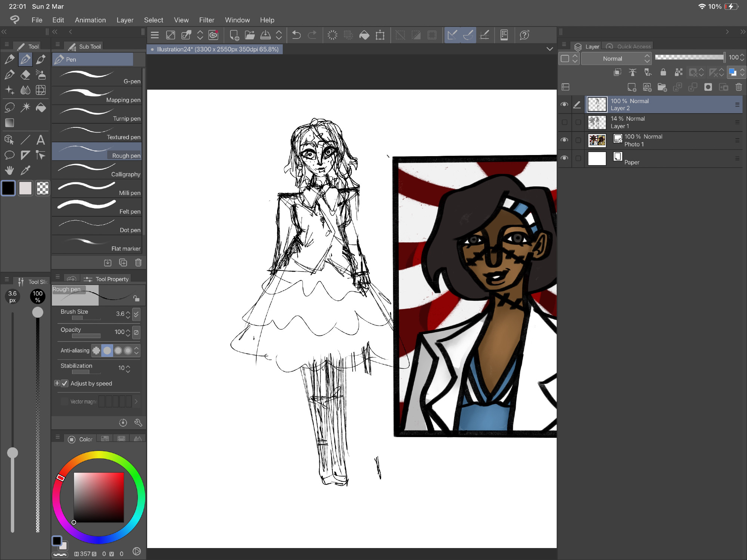747x560 pixels.
Task: Click the Opacity value stepper arrows
Action: (x=128, y=332)
